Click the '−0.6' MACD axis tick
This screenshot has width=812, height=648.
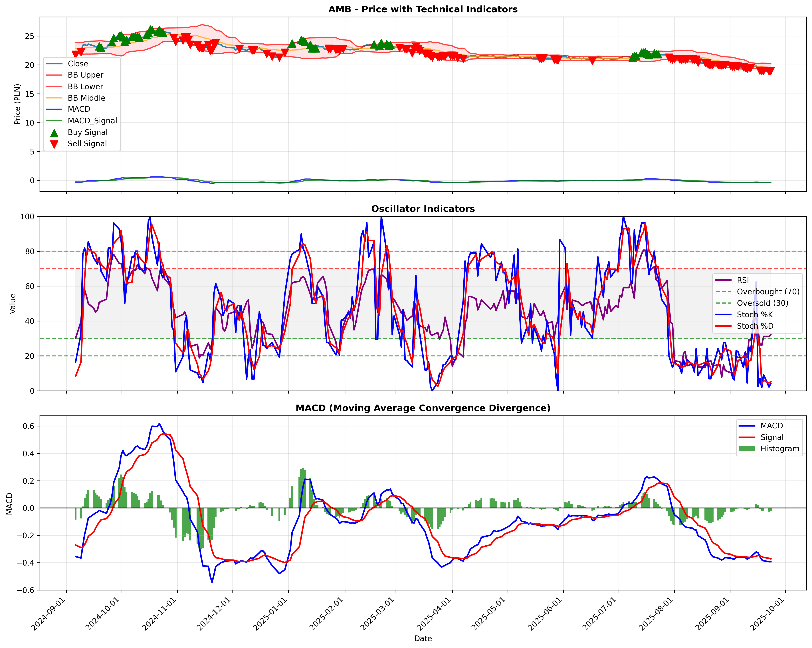[x=26, y=590]
